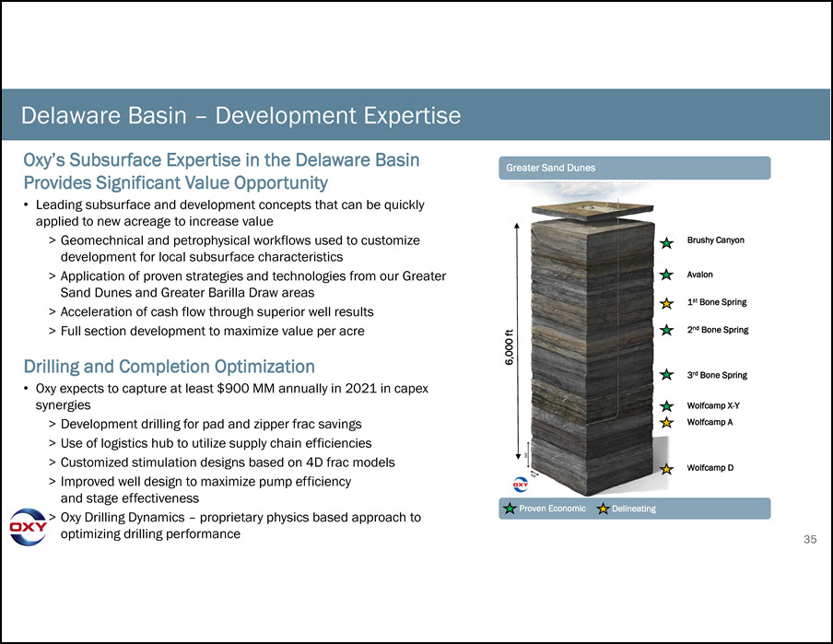Click the Oxy logo at bottom-left of slide

click(28, 527)
